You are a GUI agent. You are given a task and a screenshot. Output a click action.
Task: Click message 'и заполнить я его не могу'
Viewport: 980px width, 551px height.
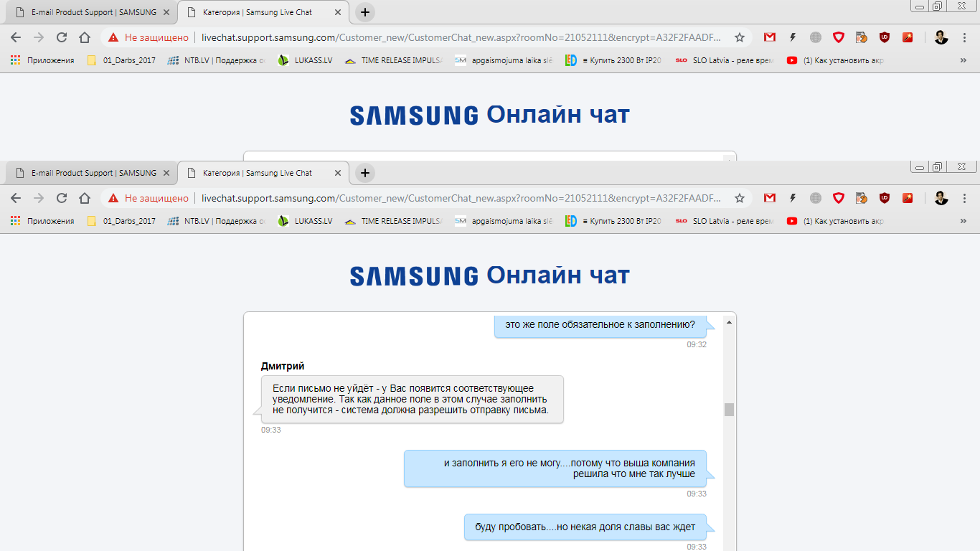pyautogui.click(x=555, y=468)
